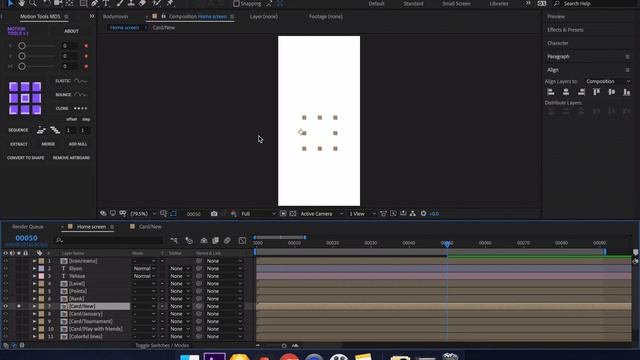Viewport: 640px width, 360px height.
Task: Toggle visibility of the [Colorful lines] layer
Action: click(5, 336)
